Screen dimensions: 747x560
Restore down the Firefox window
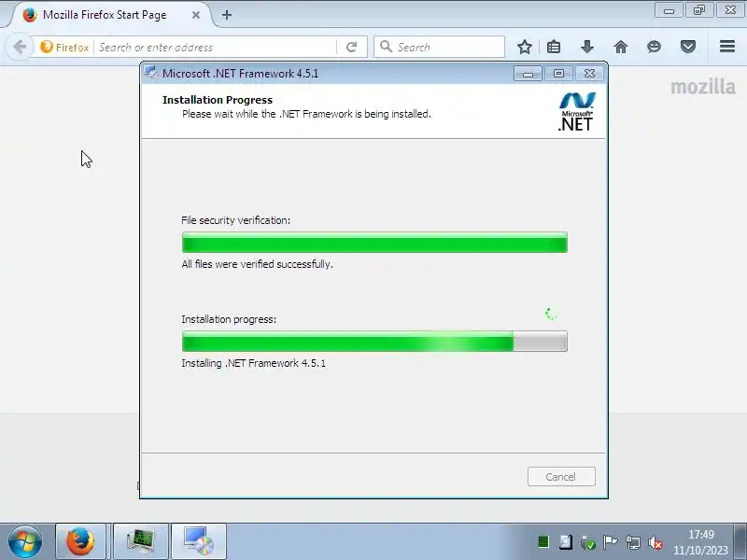point(699,10)
